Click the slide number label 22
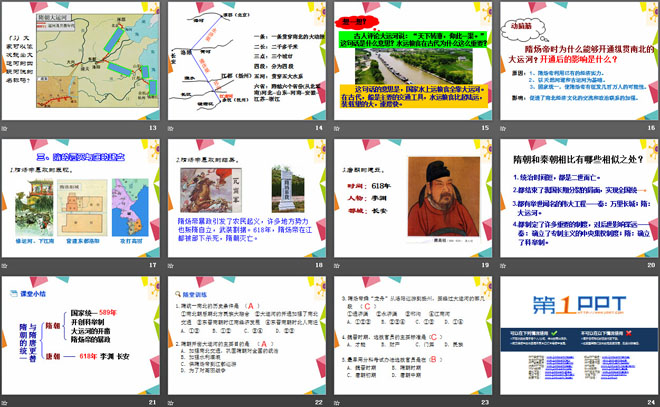660x407 pixels. point(319,402)
